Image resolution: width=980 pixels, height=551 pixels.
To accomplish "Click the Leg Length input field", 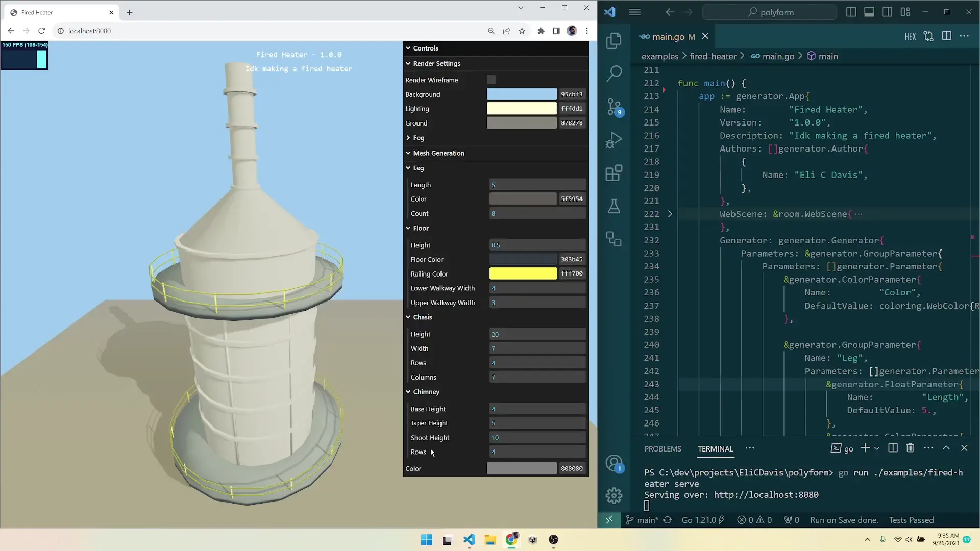I will click(x=537, y=185).
